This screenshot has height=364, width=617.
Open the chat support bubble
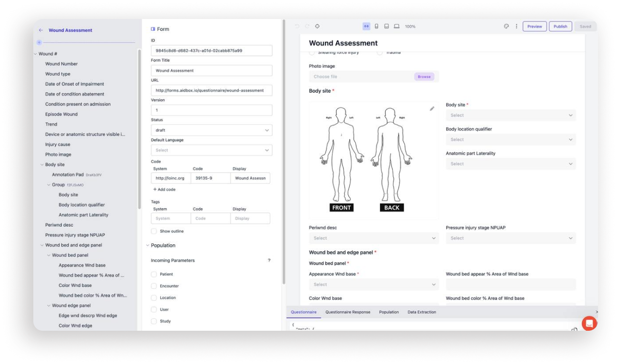[x=588, y=323]
